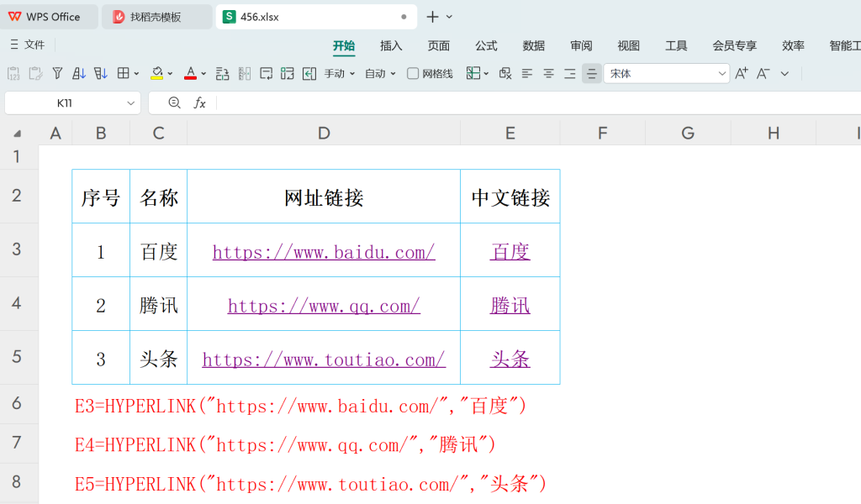Open font color dropdown arrow
This screenshot has width=861, height=504.
tap(203, 73)
